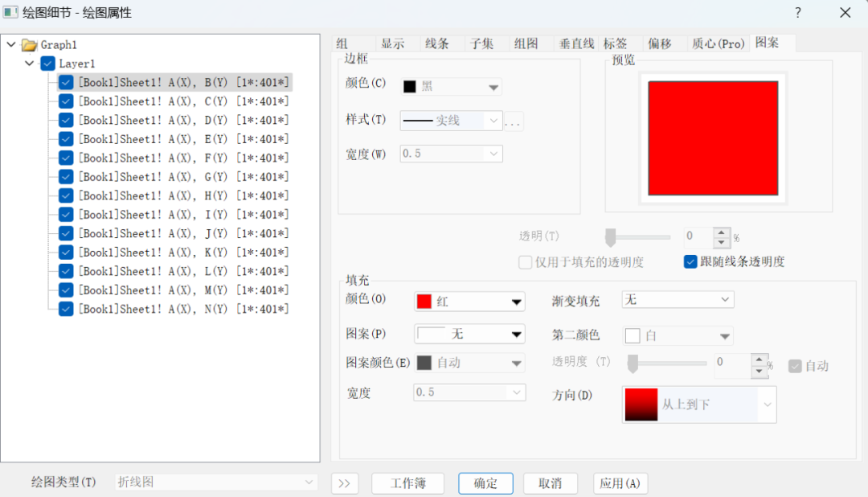Viewport: 868px width, 497px height.
Task: Open fill 颜色(O) red dropdown
Action: [x=469, y=302]
